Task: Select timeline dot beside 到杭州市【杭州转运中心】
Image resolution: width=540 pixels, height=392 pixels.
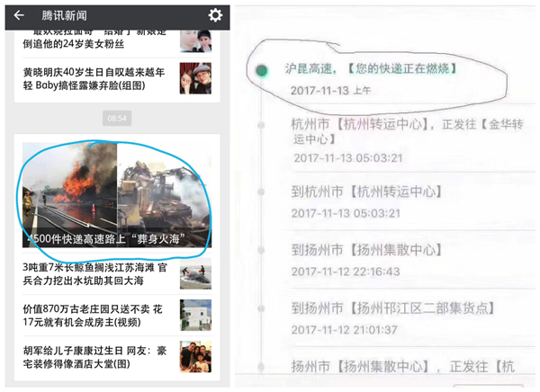Action: 261,192
